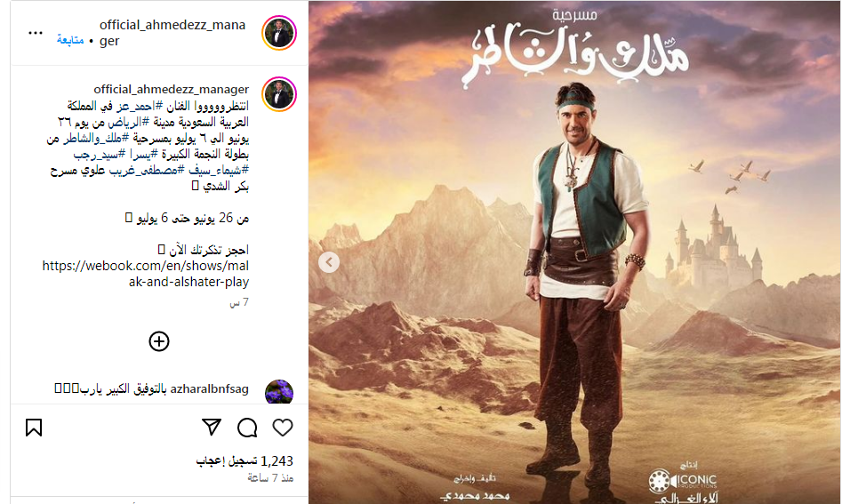Click the header profile picture avatar

tap(279, 33)
